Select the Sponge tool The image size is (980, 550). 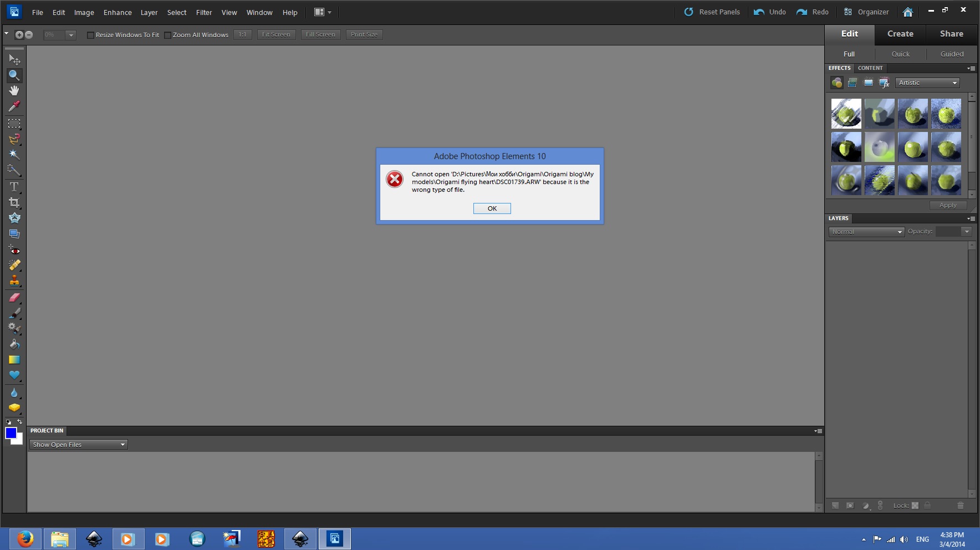(x=14, y=408)
